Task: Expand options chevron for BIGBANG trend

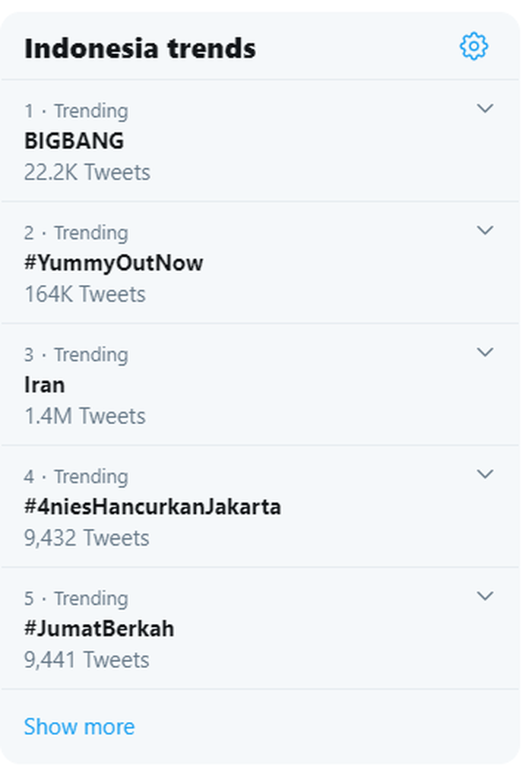Action: click(485, 109)
